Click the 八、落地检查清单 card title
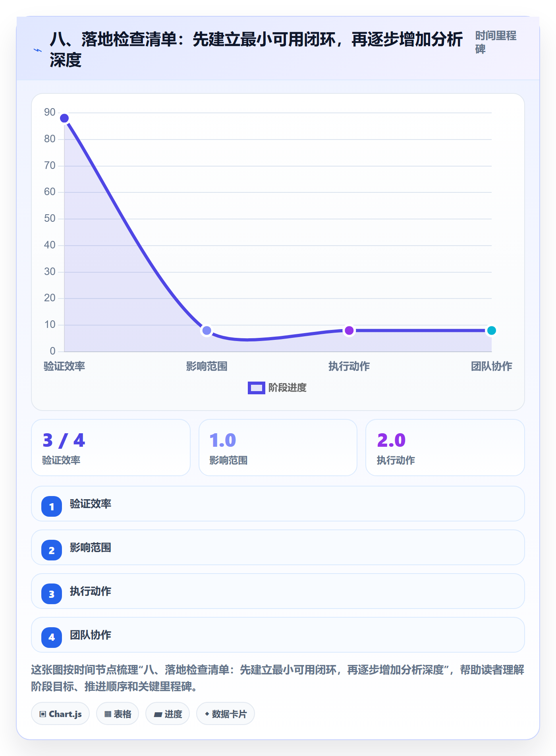Screen dimensions: 556x756 click(256, 50)
